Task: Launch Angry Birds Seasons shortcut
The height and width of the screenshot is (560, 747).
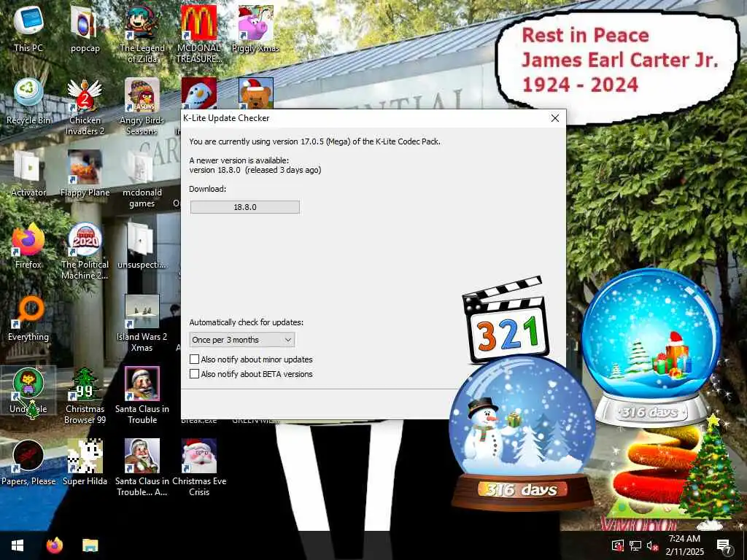Action: 142,106
